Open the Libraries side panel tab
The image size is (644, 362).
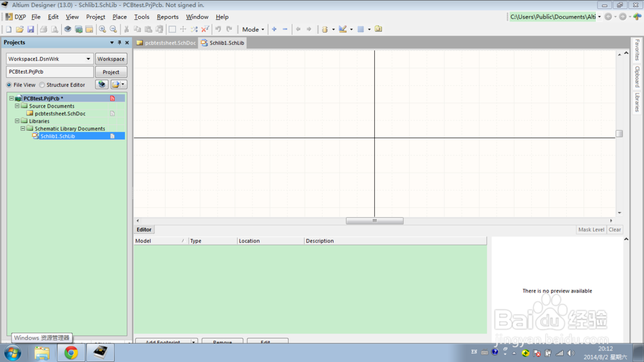pos(637,102)
